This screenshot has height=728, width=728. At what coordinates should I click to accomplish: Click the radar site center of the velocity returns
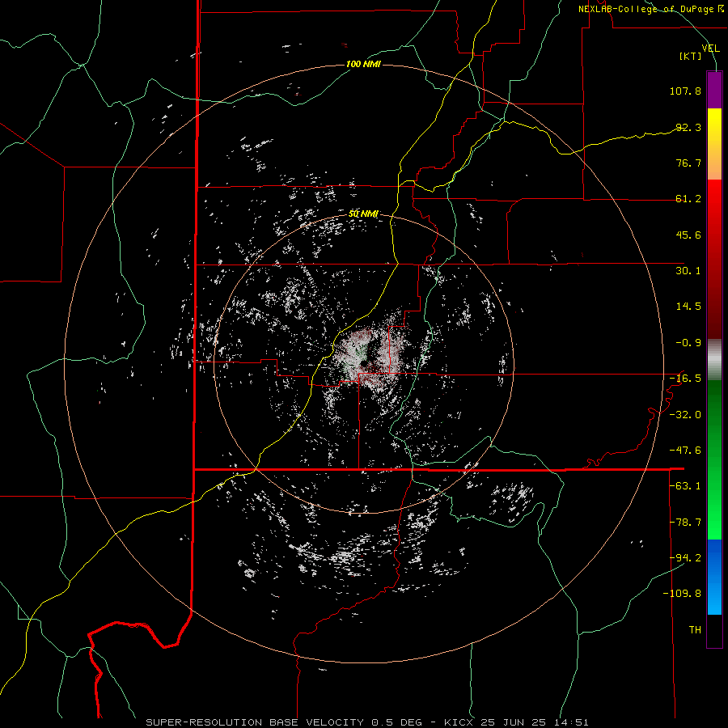tap(363, 363)
